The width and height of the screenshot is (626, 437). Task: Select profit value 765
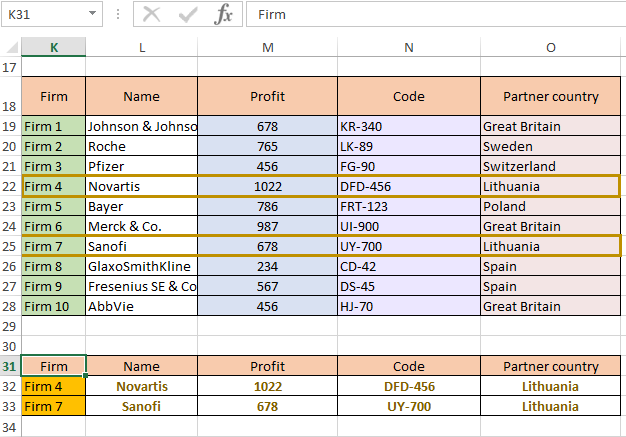tap(267, 146)
